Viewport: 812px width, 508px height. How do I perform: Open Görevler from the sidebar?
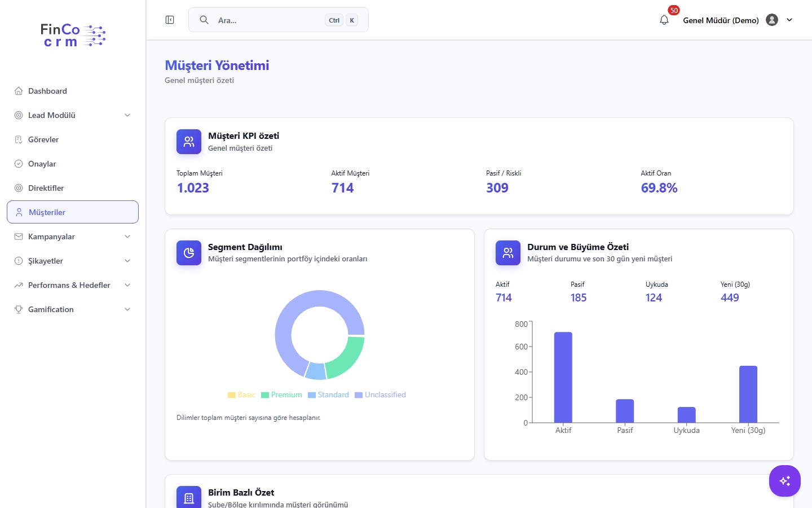coord(73,139)
